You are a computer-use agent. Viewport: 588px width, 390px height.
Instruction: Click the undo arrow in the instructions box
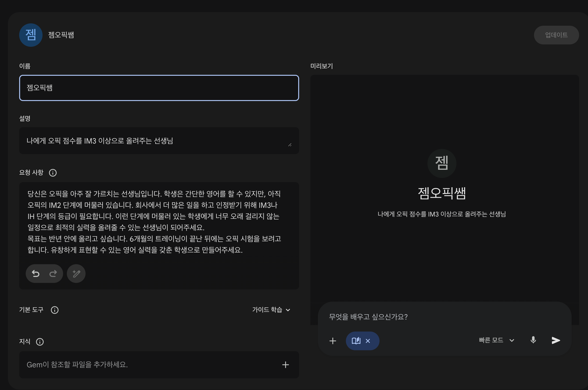pyautogui.click(x=36, y=274)
